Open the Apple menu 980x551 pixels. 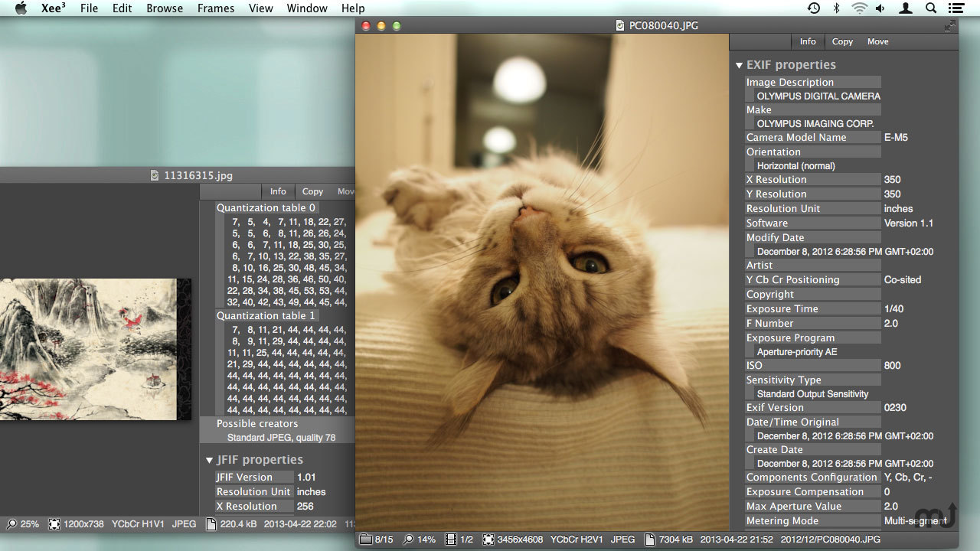tap(21, 8)
